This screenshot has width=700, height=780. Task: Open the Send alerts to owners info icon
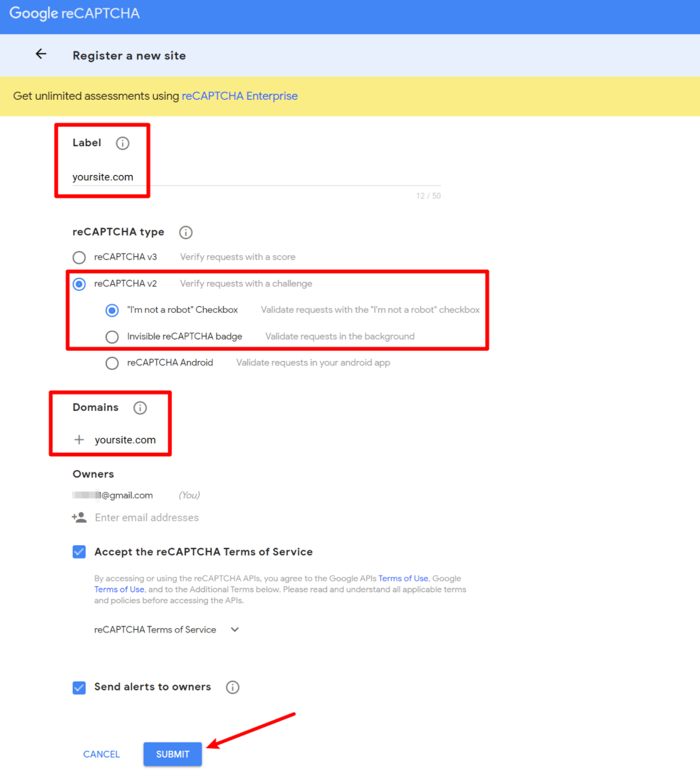point(232,687)
